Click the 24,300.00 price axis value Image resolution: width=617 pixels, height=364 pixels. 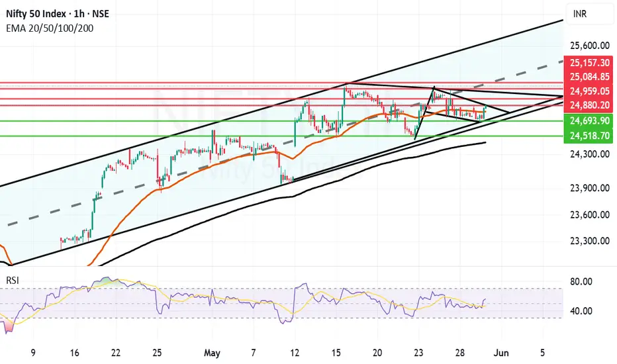click(589, 154)
